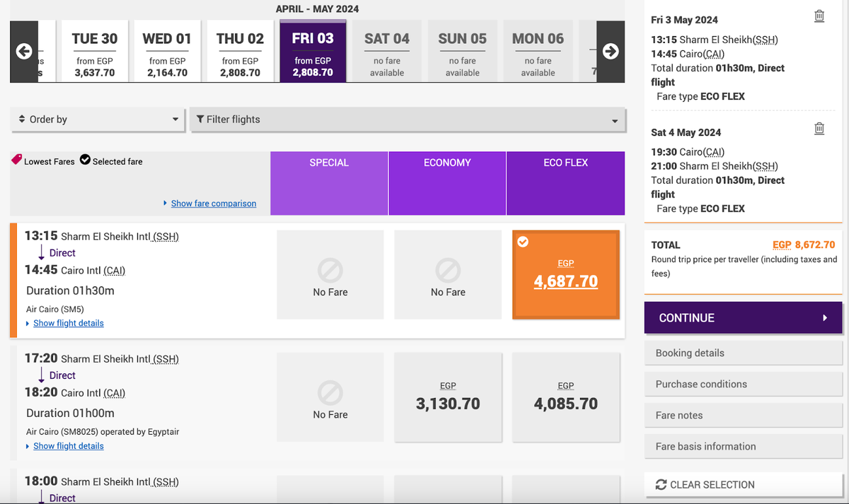Click the ECONOMY fare column header
849x504 pixels.
tap(447, 183)
